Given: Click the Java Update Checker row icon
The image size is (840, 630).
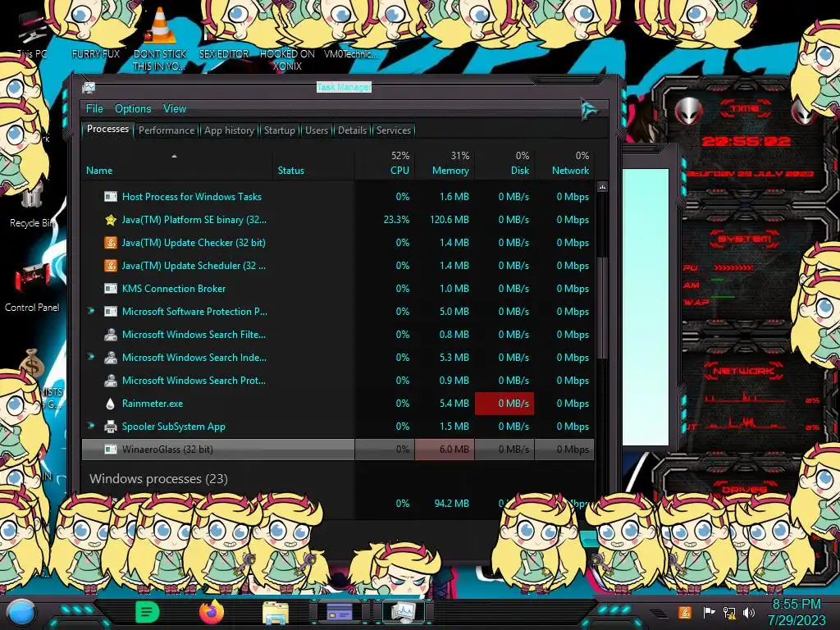Looking at the screenshot, I should tap(111, 243).
